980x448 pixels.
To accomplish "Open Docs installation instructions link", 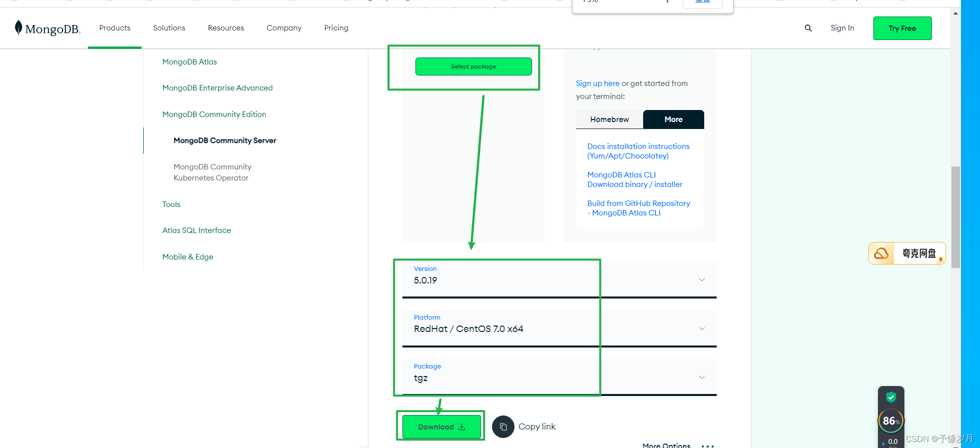I will point(638,151).
